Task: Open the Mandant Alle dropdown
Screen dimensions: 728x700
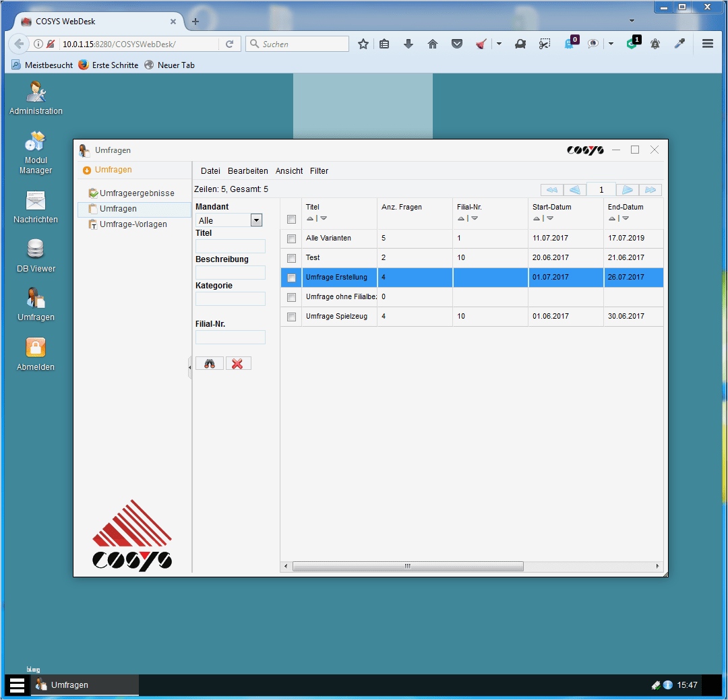Action: click(x=256, y=220)
